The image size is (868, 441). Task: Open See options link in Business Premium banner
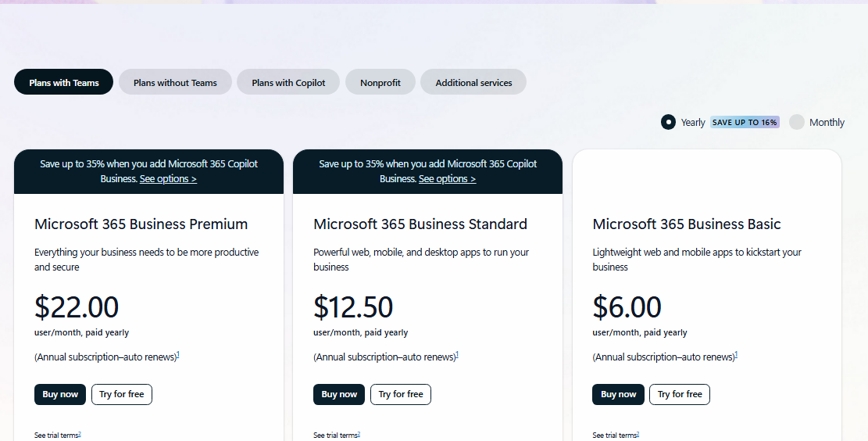coord(168,179)
